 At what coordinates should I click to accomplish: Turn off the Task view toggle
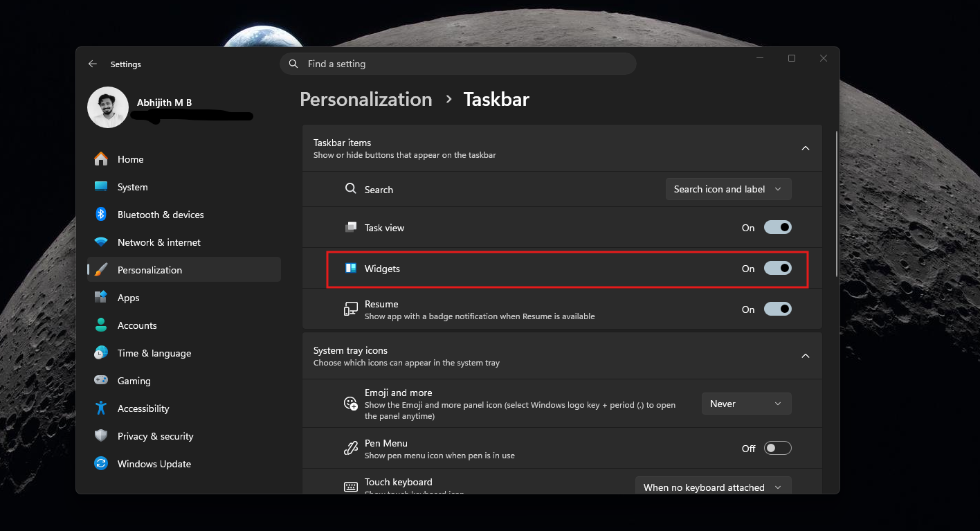pos(778,228)
